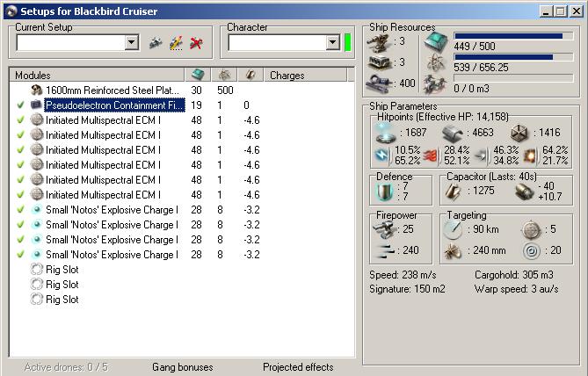
Task: Click the turret hardpoints icon in Ship Resources
Action: tap(378, 42)
